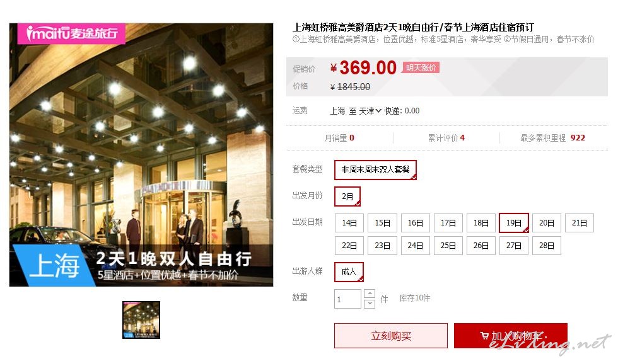This screenshot has height=364, width=618.
Task: Select the 非周末周末双人套餐 package option
Action: [375, 169]
